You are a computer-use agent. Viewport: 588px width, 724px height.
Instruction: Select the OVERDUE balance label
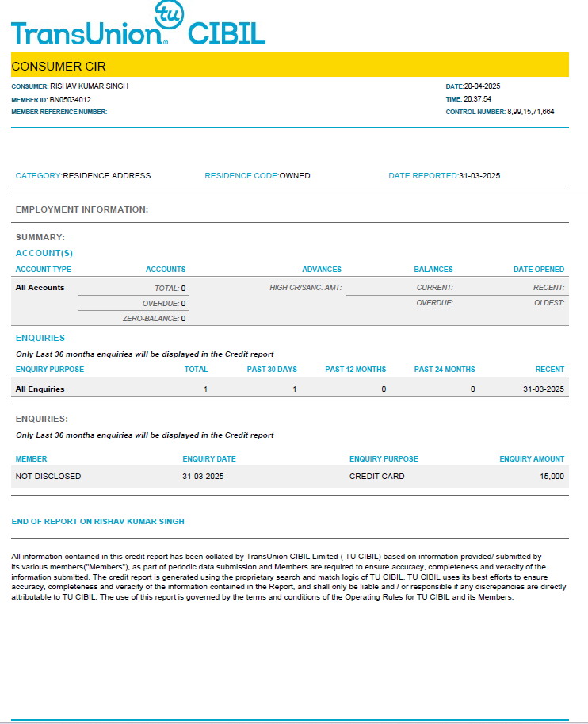click(435, 303)
